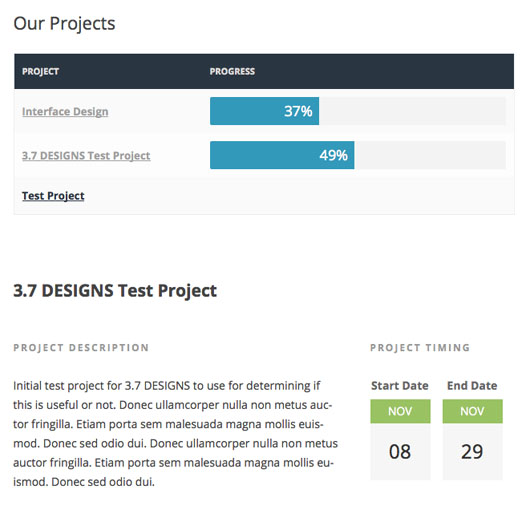530x522 pixels.
Task: Click the unfilled part of 49% progress bar
Action: pos(430,155)
